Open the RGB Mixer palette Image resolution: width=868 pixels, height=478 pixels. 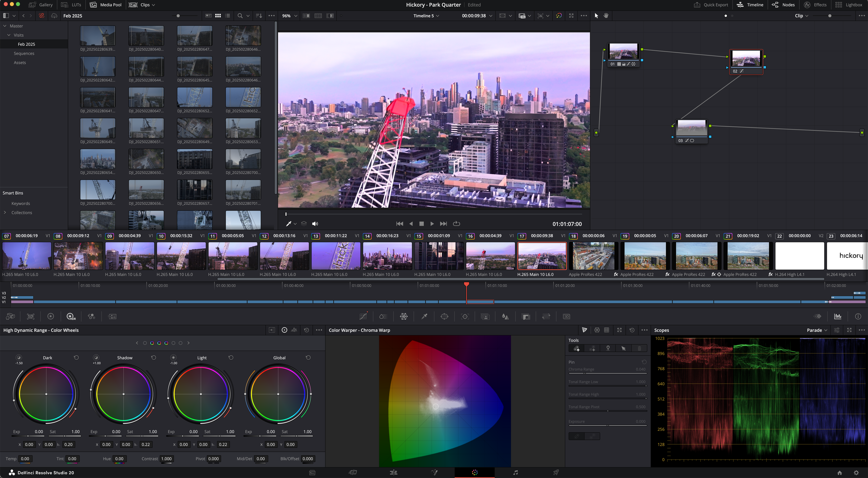click(91, 316)
